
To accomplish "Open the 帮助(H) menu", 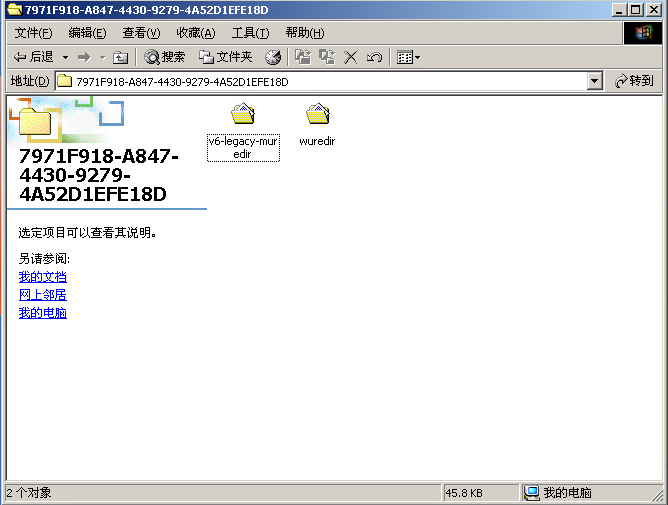I will point(305,33).
